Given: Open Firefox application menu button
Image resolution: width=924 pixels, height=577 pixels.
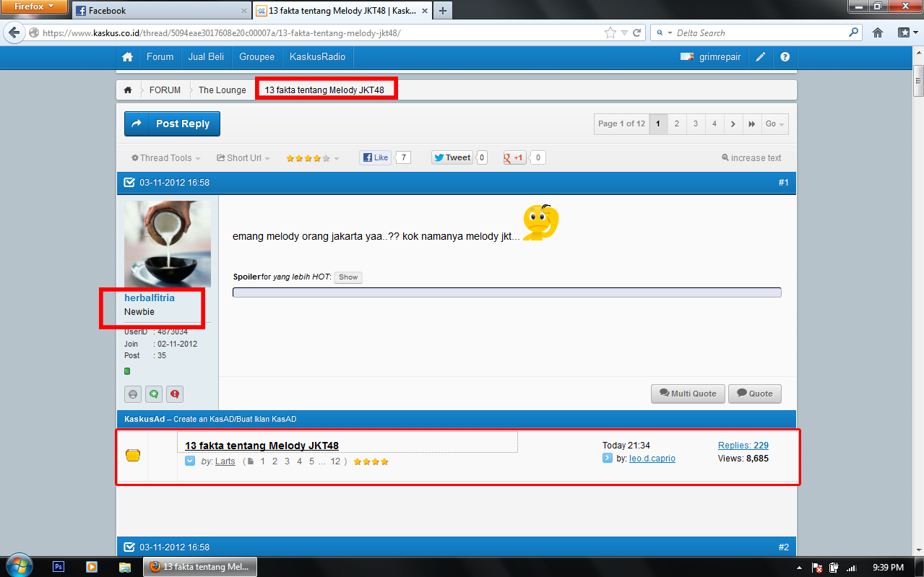Looking at the screenshot, I should pos(35,7).
